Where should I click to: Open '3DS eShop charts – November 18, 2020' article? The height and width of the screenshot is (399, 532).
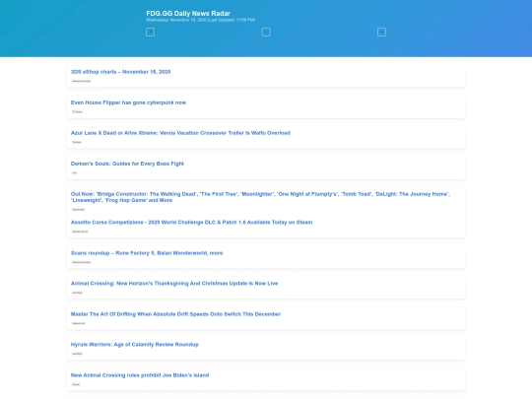click(120, 72)
